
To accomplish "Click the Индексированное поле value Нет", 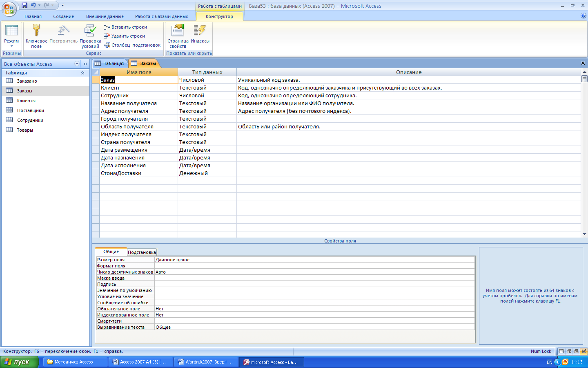I will point(314,315).
